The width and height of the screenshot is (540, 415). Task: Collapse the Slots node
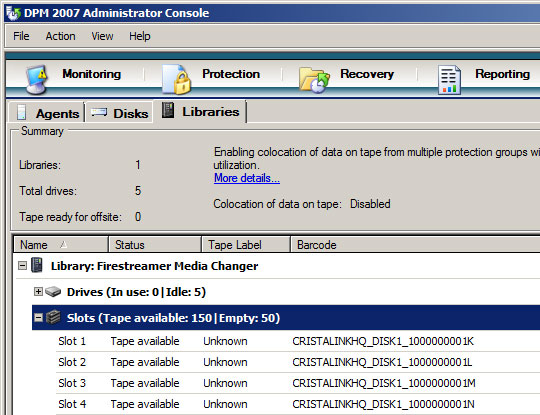pyautogui.click(x=39, y=318)
